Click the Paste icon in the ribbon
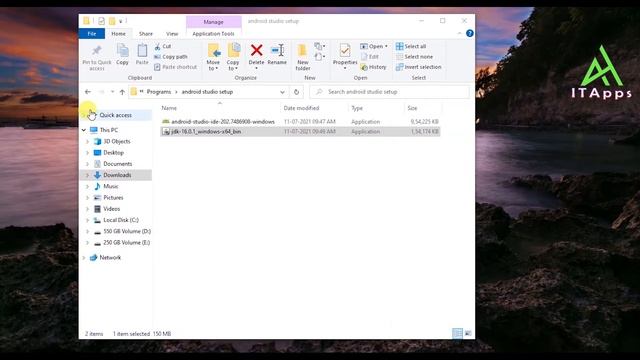Image resolution: width=640 pixels, height=360 pixels. (142, 54)
